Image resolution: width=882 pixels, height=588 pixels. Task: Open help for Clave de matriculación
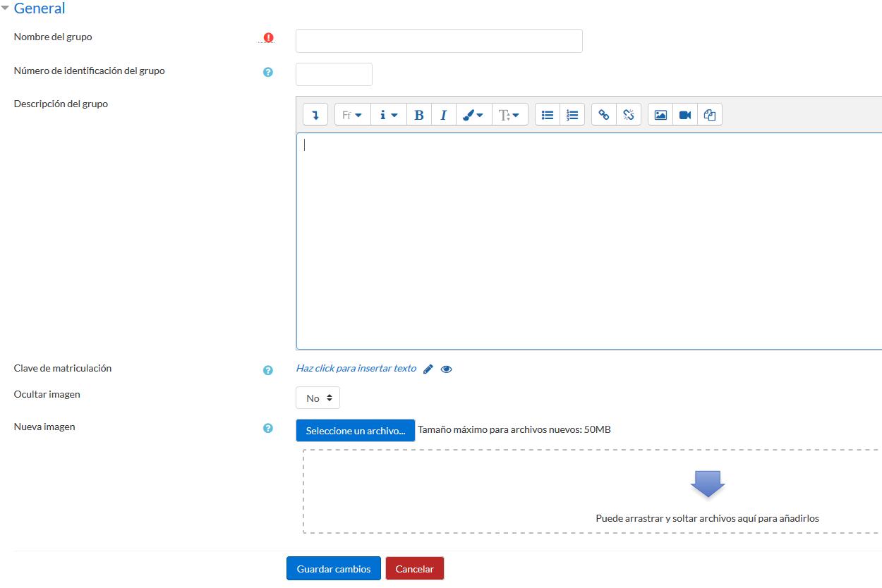pos(268,370)
